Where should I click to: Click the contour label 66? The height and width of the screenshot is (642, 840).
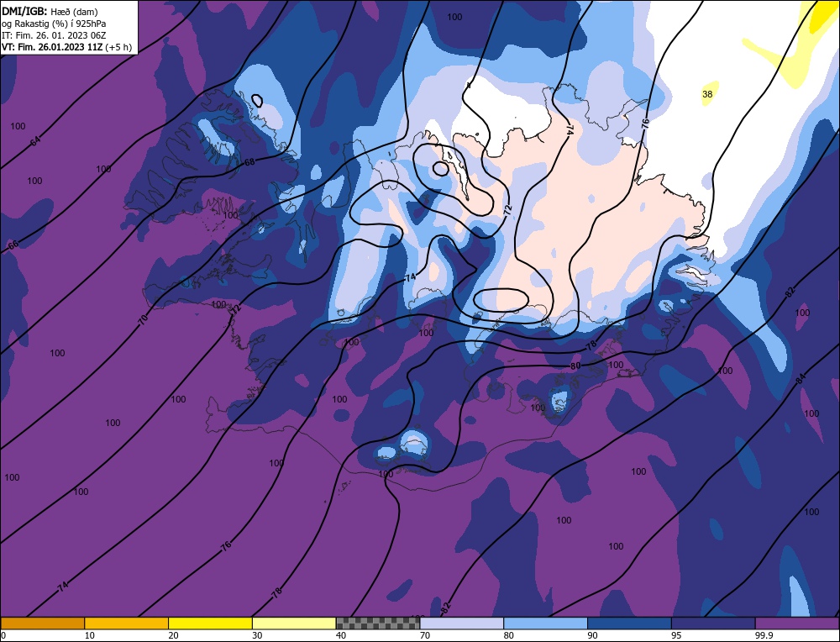coord(13,245)
